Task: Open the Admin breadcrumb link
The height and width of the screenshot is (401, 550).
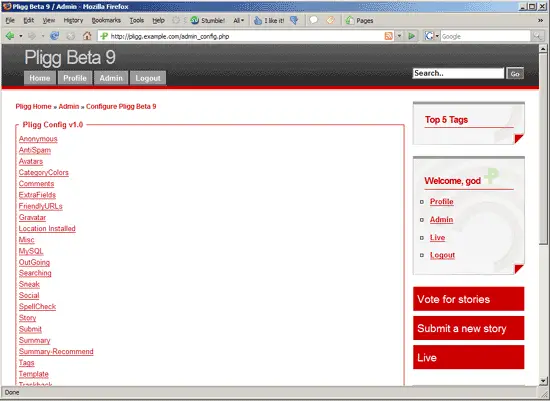Action: tap(69, 106)
